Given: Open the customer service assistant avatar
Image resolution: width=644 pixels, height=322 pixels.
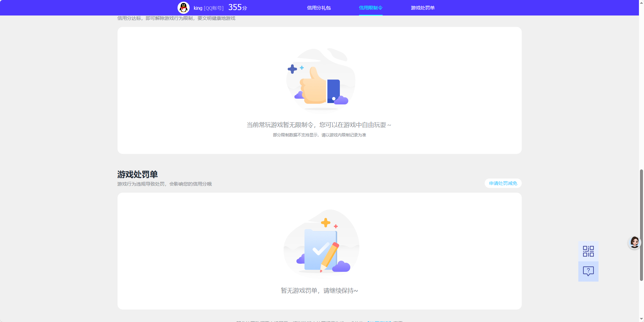Looking at the screenshot, I should coord(635,242).
